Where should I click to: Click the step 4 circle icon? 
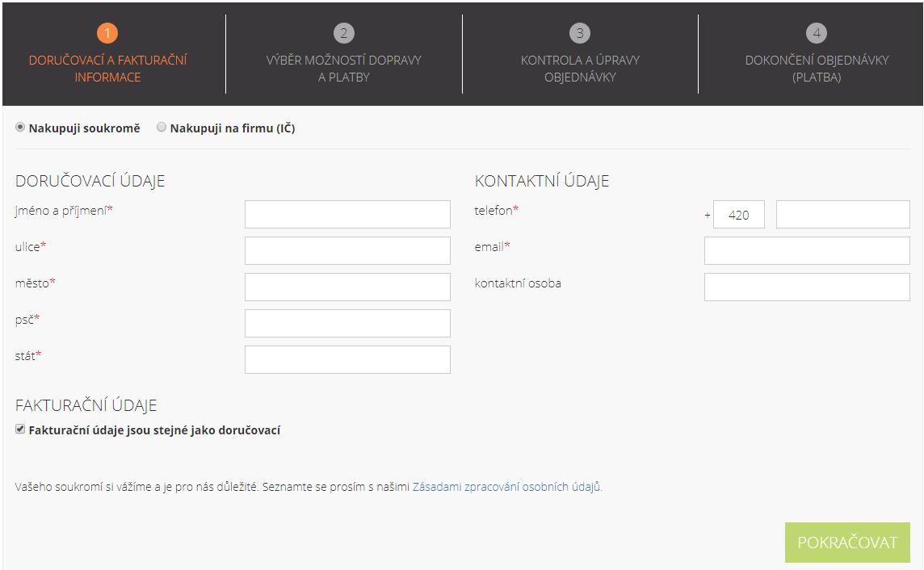point(817,33)
